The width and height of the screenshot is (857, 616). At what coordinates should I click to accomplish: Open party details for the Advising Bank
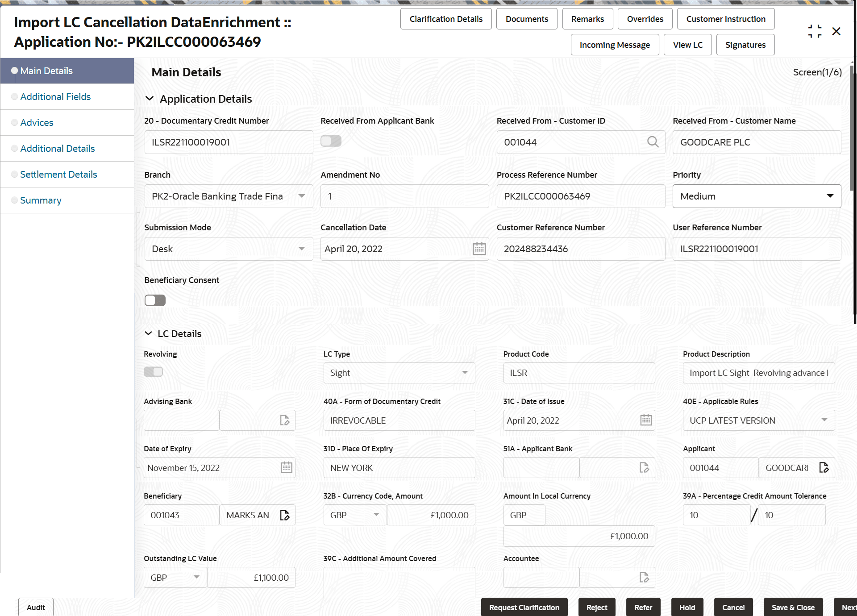click(285, 420)
